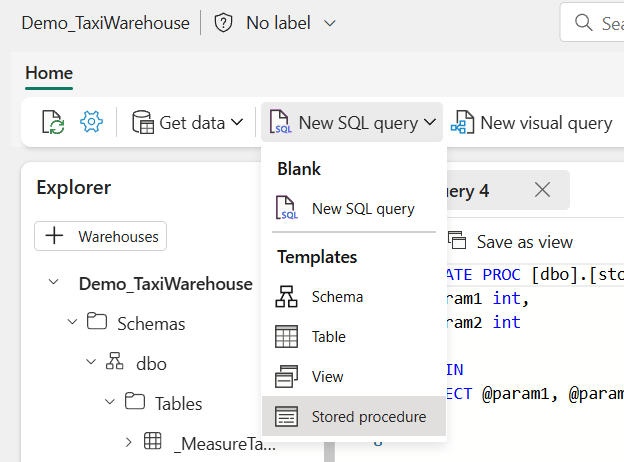
Task: Open the Get data dropdown
Action: [188, 123]
